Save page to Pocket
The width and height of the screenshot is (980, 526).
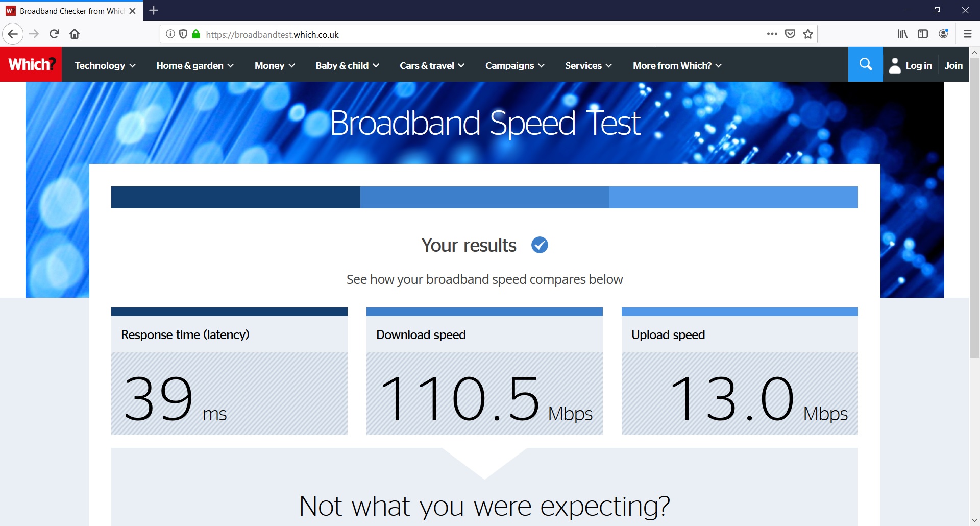[790, 34]
